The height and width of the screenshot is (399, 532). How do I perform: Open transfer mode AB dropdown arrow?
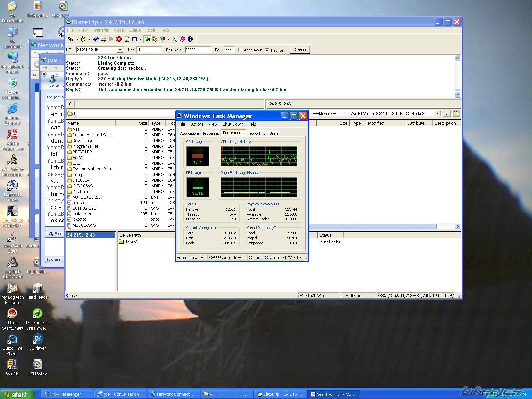click(x=169, y=39)
